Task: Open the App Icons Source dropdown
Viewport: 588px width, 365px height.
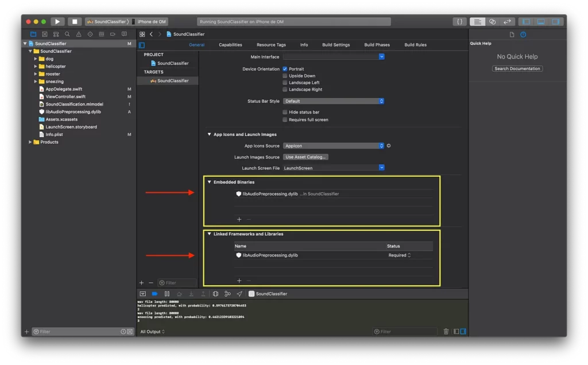Action: (x=334, y=146)
